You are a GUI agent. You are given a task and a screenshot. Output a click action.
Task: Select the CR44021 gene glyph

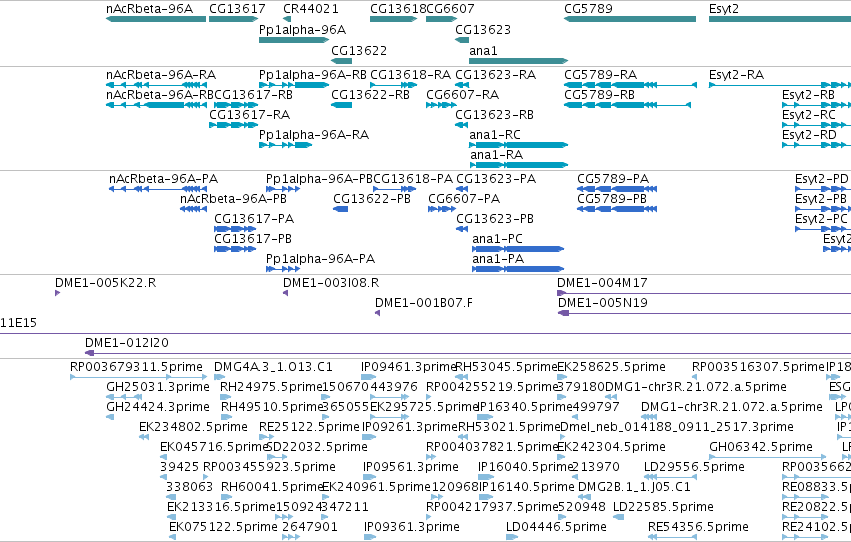pos(287,19)
